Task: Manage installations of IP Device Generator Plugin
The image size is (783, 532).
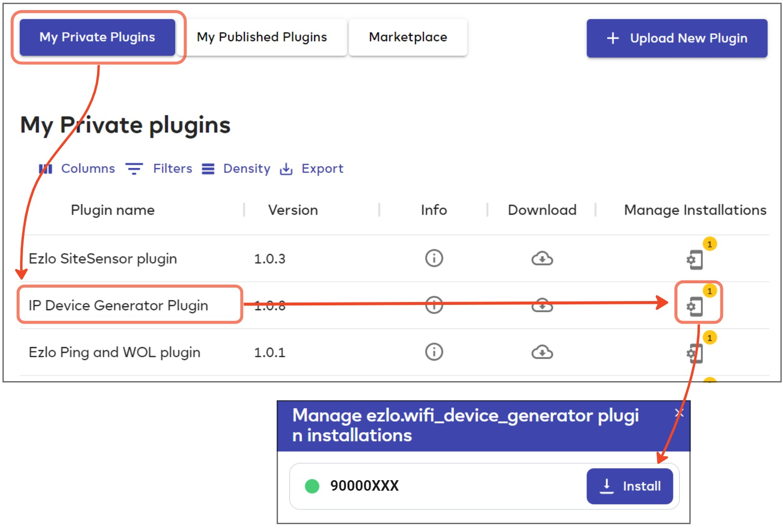Action: point(695,306)
